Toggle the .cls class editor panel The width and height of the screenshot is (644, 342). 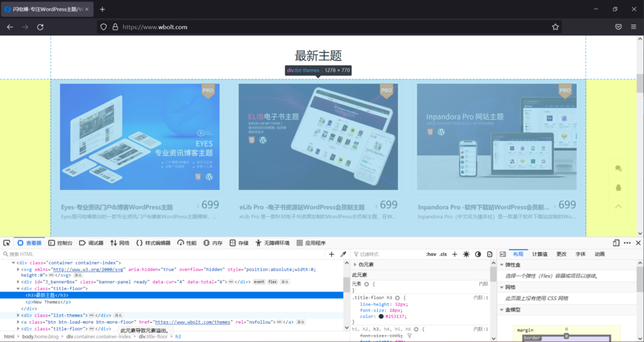(x=443, y=254)
